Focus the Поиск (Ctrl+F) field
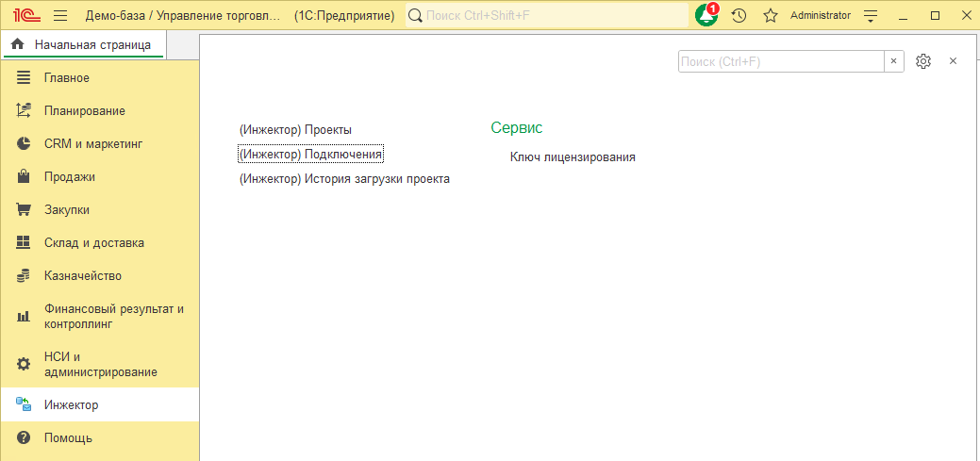 (781, 61)
